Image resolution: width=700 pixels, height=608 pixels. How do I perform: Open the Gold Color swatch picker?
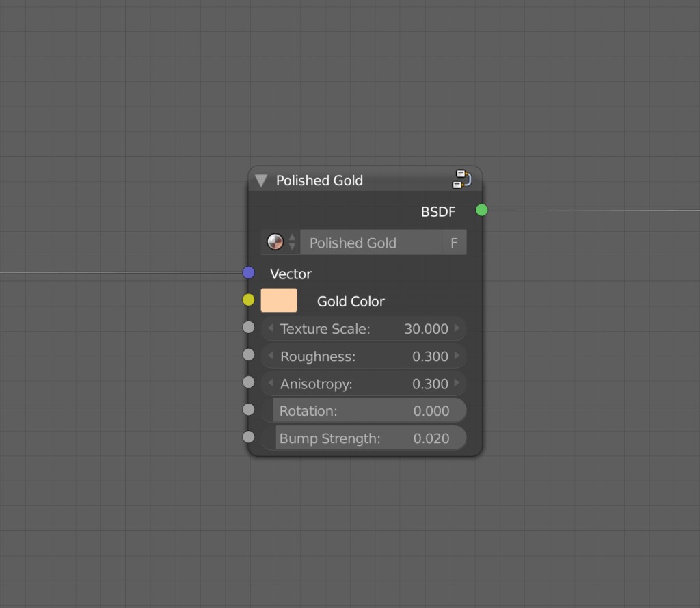279,300
